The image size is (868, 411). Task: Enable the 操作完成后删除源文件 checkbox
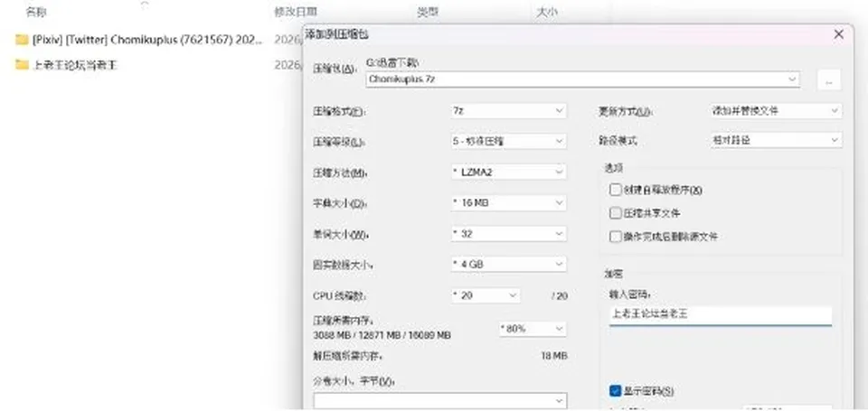pyautogui.click(x=615, y=236)
